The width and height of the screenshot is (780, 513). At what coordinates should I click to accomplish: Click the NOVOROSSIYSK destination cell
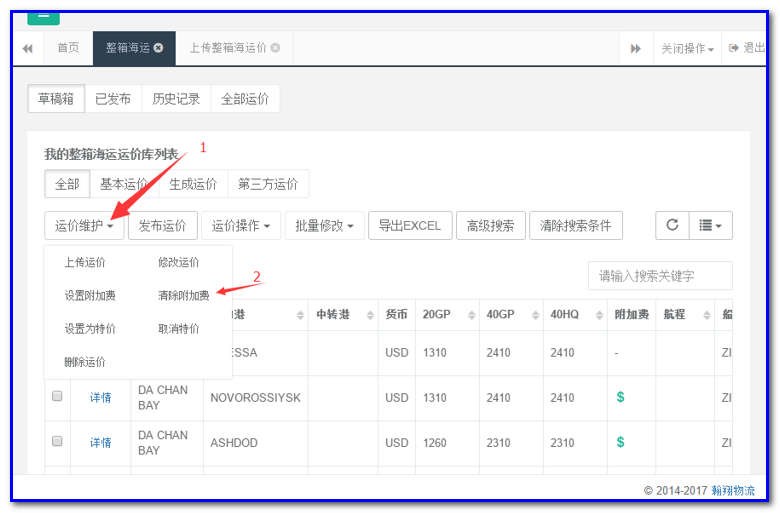coord(255,398)
